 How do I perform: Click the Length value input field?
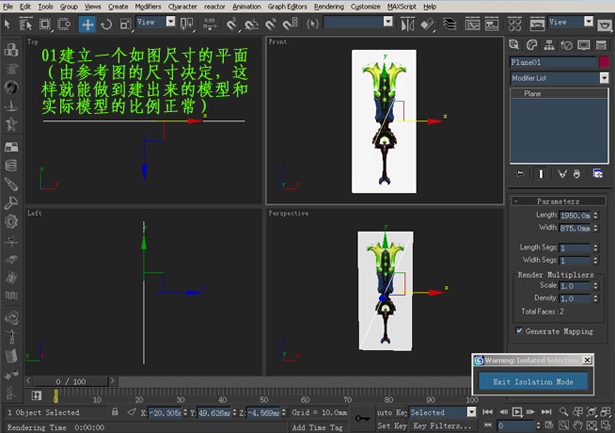(x=574, y=215)
